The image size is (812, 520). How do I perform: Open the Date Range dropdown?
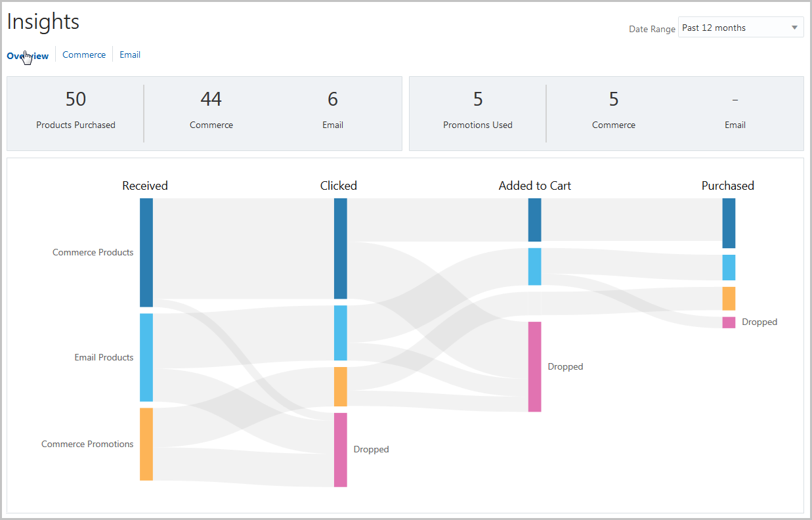[740, 28]
